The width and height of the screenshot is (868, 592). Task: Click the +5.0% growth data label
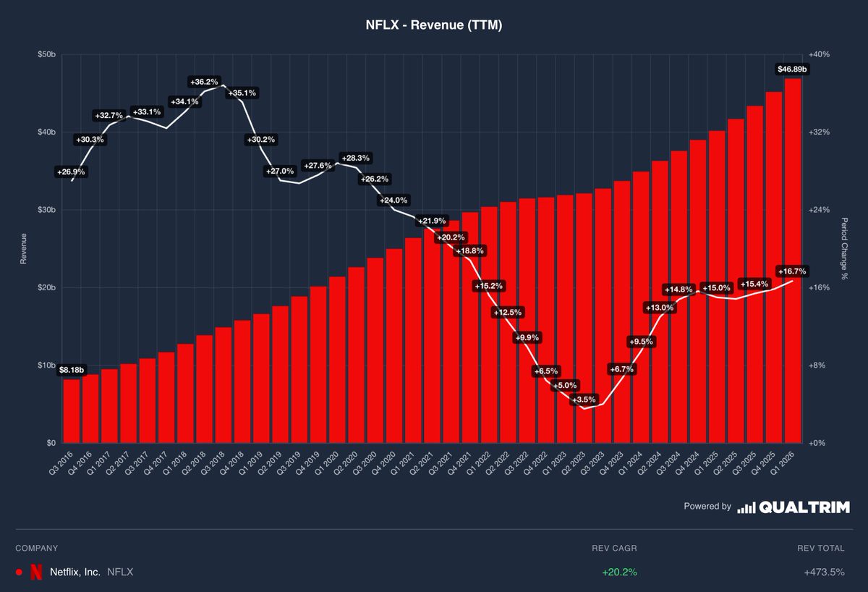[565, 386]
